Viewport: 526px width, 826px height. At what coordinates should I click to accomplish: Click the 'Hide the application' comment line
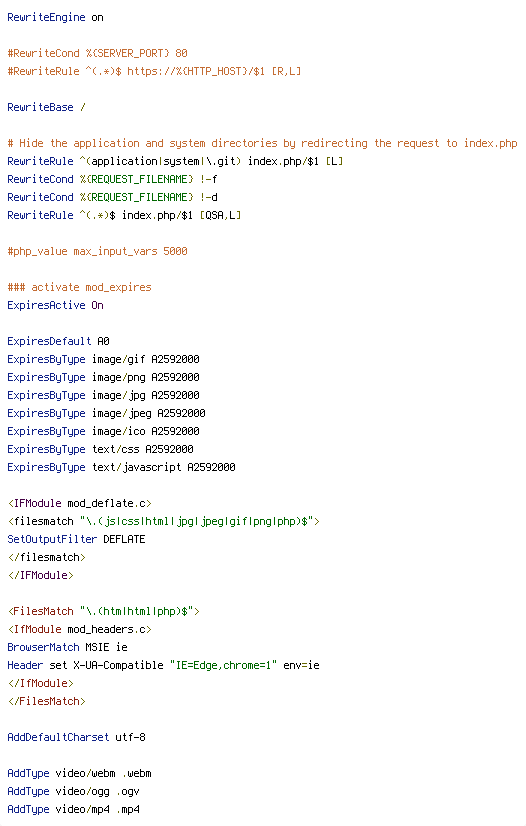[262, 143]
